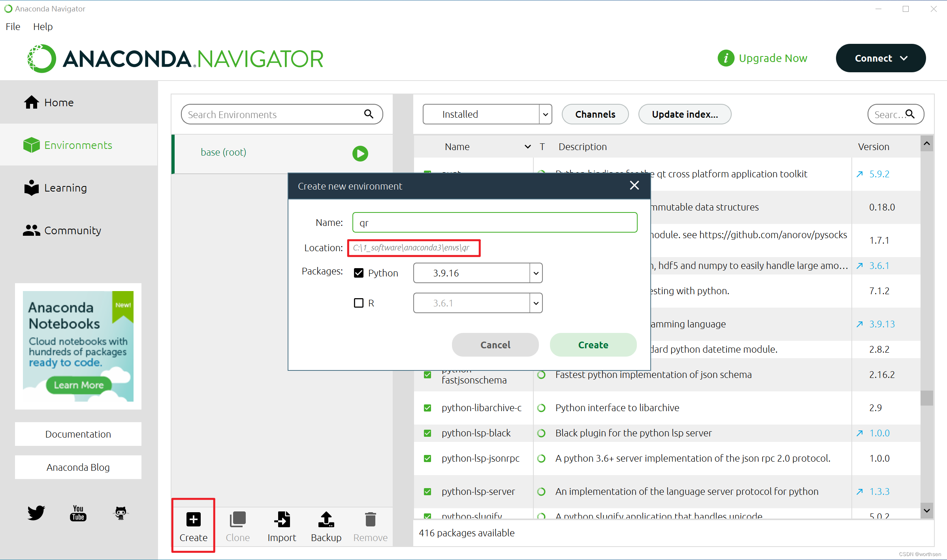Screen dimensions: 947x560
Task: Click the green play button for base (root)
Action: coord(360,153)
